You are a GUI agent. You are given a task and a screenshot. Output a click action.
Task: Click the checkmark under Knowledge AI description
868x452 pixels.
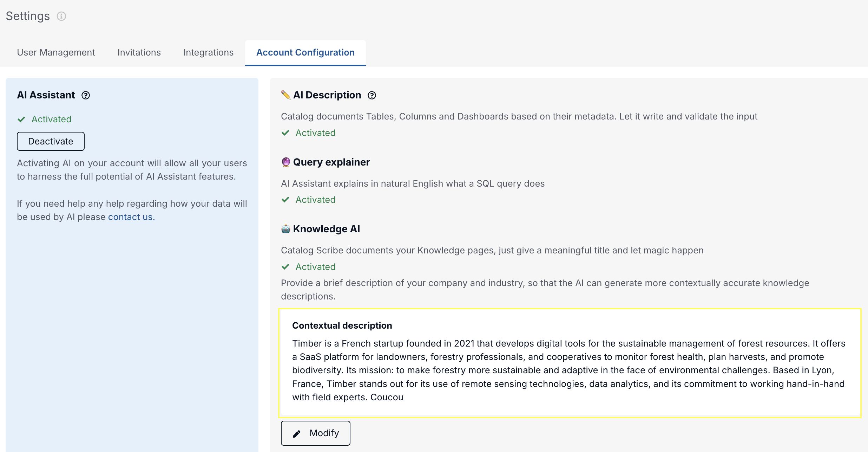tap(285, 267)
